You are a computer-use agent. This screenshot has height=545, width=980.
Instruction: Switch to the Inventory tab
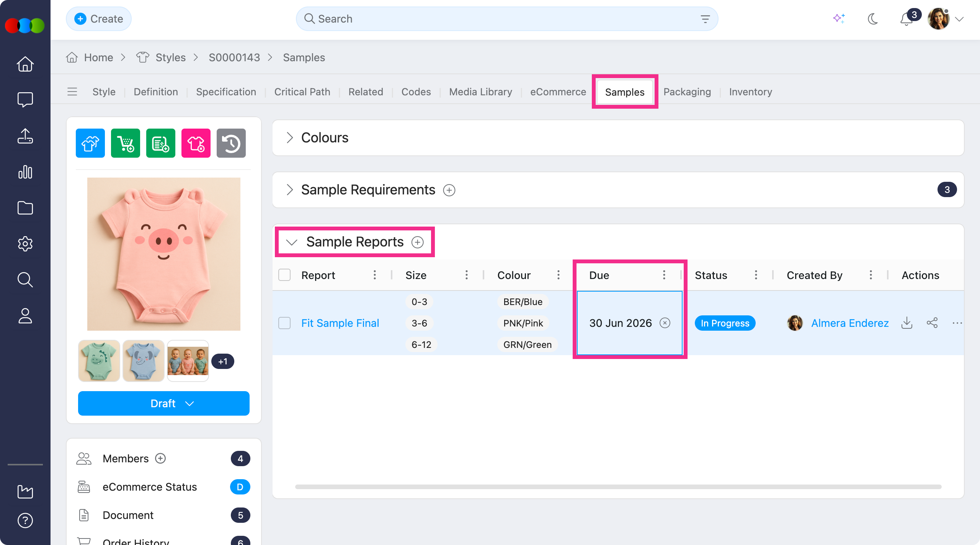[750, 92]
